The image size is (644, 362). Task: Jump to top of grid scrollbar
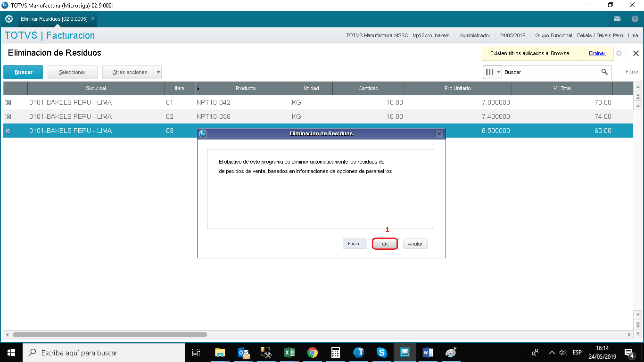pyautogui.click(x=638, y=87)
